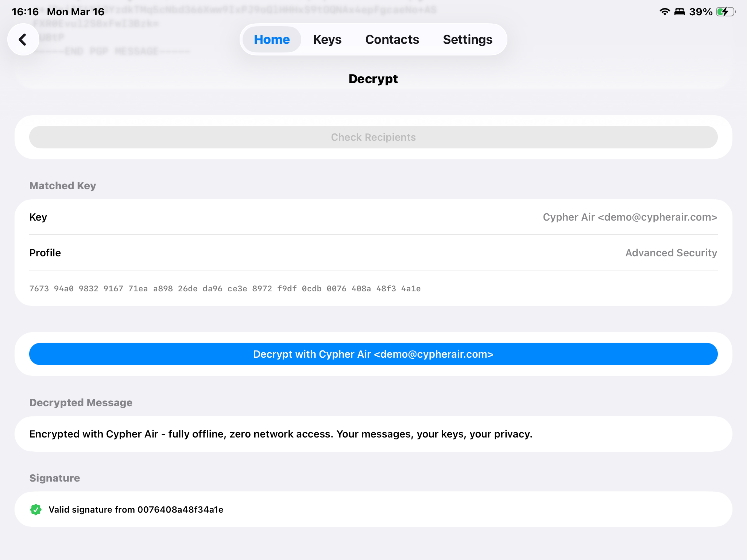
Task: Open the Settings tab
Action: [x=467, y=40]
